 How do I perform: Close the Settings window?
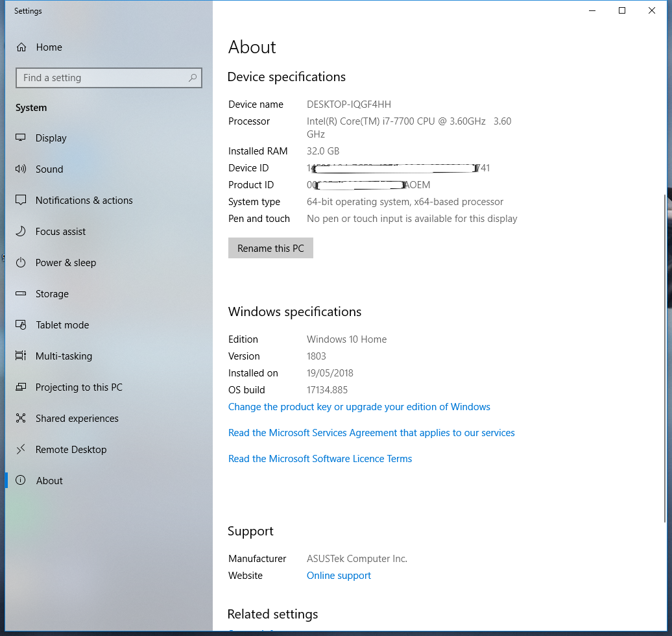coord(652,11)
